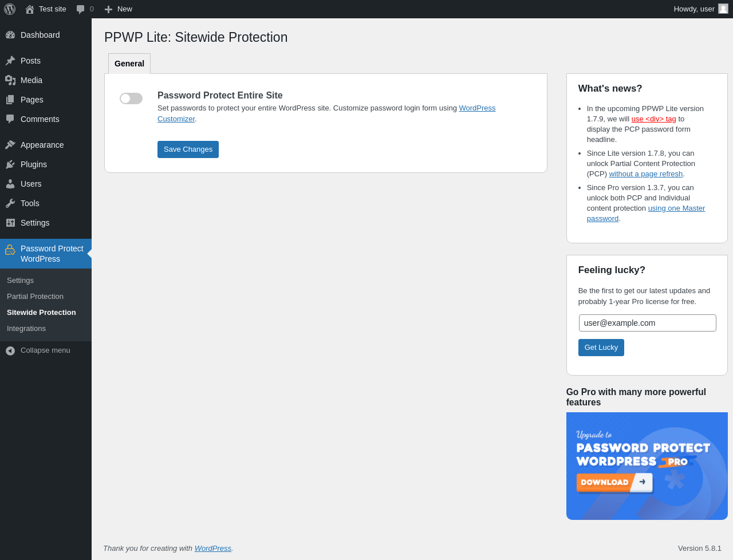Click the WordPress logo icon
The width and height of the screenshot is (733, 560).
coord(10,9)
